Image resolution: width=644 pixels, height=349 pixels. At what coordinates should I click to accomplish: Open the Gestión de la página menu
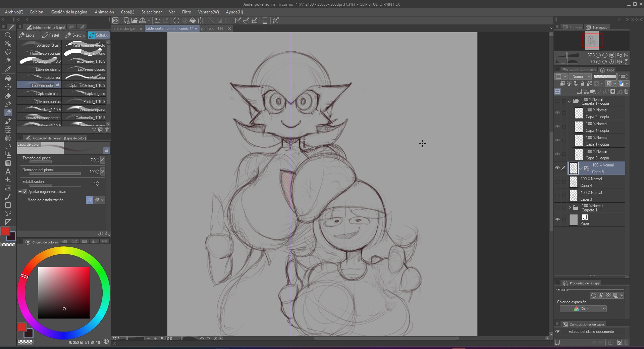coord(69,12)
